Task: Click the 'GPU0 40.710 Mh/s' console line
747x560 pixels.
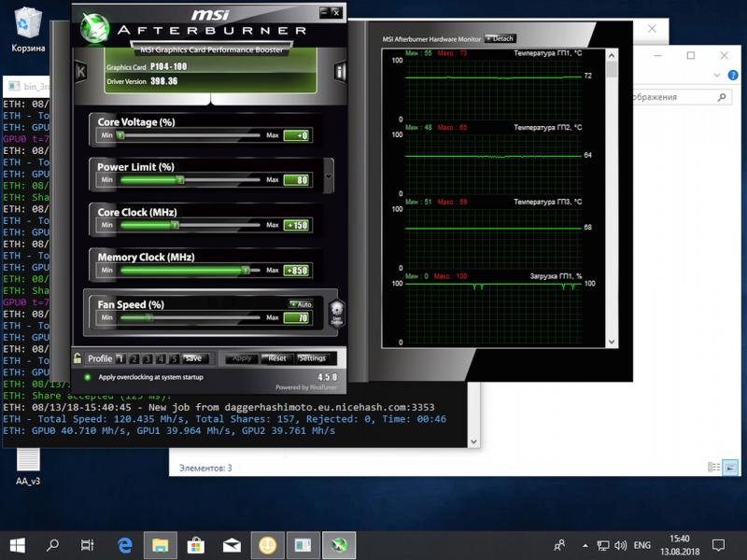Action: tap(169, 431)
